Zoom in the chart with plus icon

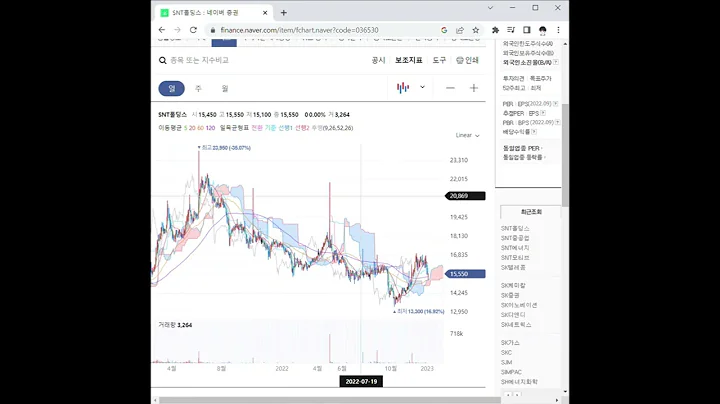(x=473, y=88)
